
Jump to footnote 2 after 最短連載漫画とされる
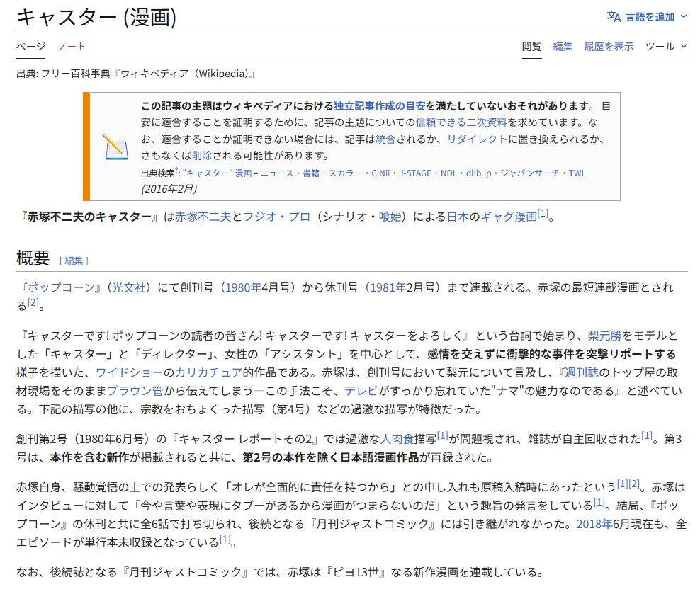point(33,303)
